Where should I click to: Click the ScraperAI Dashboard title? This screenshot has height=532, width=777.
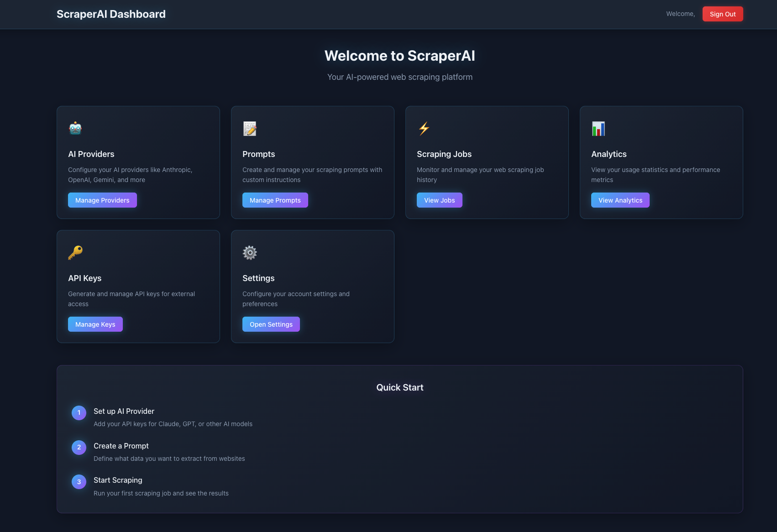pos(110,14)
